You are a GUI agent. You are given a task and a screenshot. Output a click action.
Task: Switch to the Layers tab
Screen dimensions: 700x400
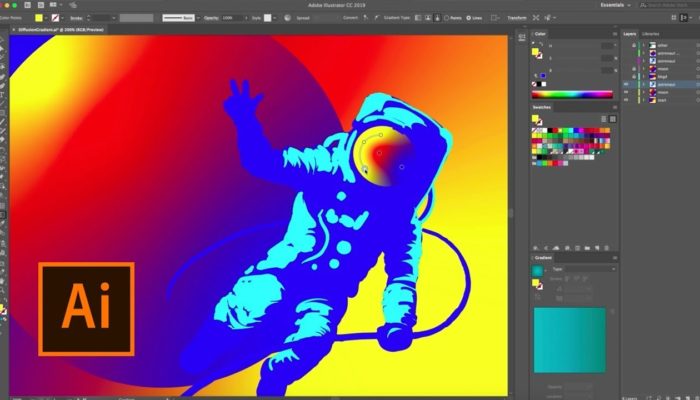pos(629,34)
